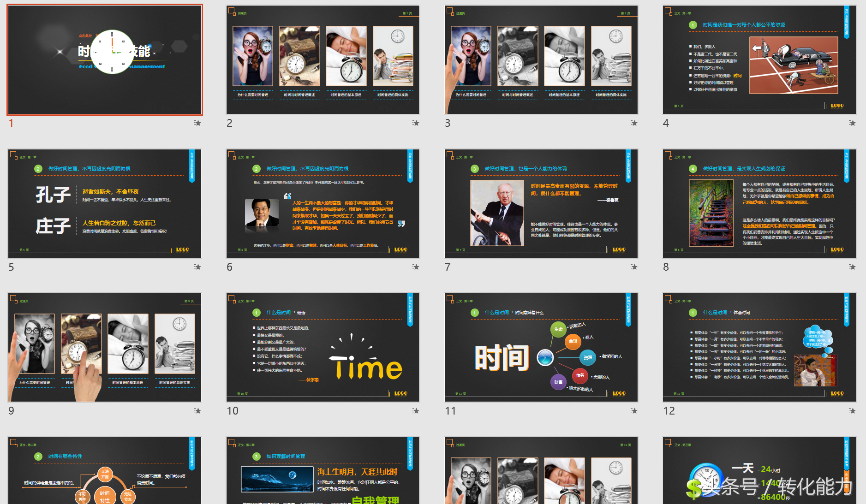Choose slide 12 thumbnail titled 体会时间
Screen dimensions: 866x504
tap(759, 348)
